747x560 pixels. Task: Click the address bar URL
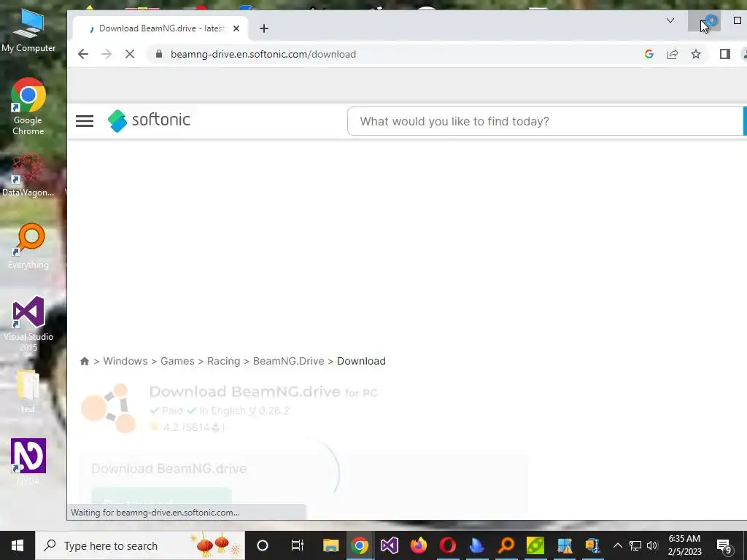263,54
